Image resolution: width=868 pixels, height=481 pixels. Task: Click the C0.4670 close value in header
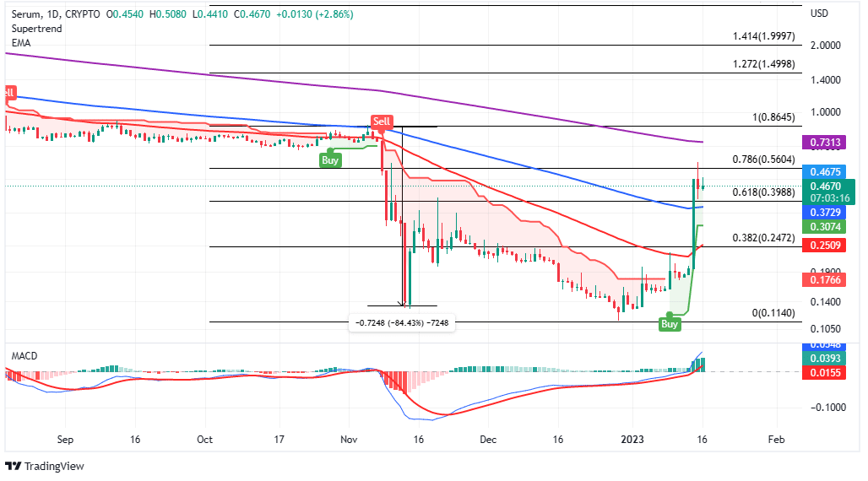point(252,14)
